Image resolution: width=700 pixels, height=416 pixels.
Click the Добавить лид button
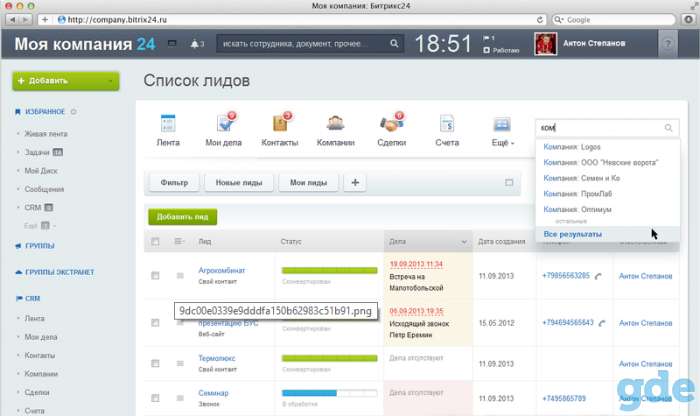[x=183, y=216]
